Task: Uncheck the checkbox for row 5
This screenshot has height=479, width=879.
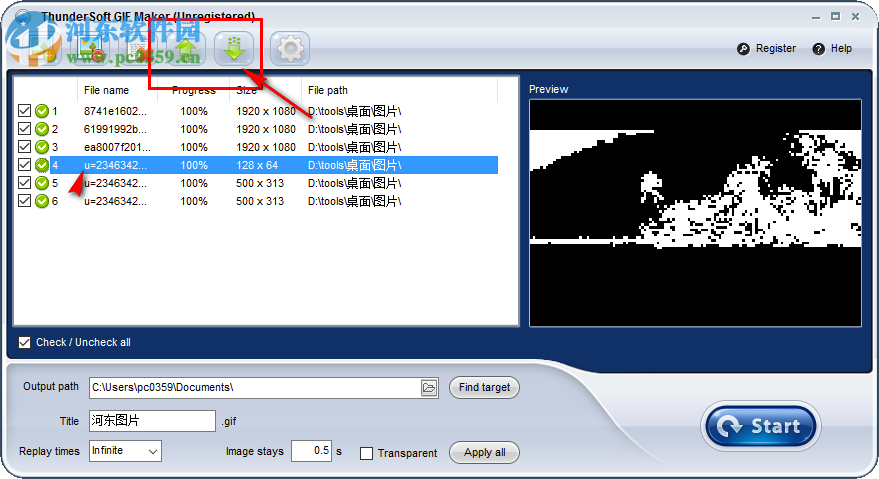Action: pos(24,183)
